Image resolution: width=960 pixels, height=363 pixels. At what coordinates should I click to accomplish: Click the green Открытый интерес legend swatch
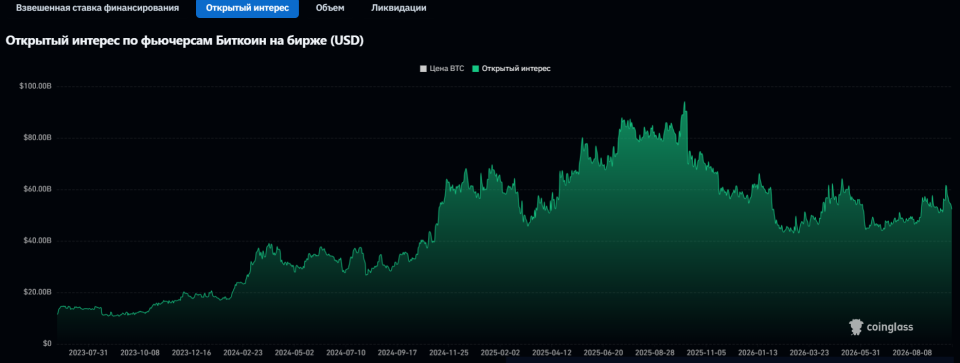click(x=475, y=69)
